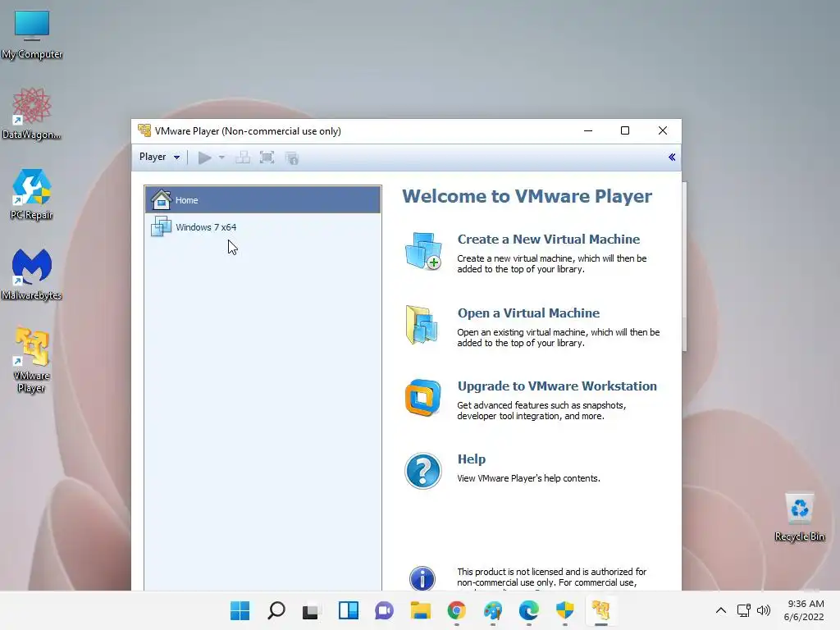The height and width of the screenshot is (630, 840).
Task: Open the Help link
Action: click(472, 459)
